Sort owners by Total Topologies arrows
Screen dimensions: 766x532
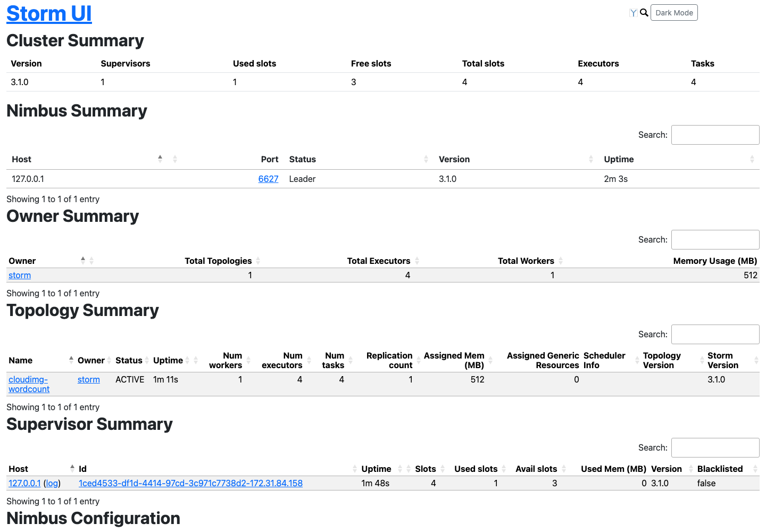click(x=258, y=261)
